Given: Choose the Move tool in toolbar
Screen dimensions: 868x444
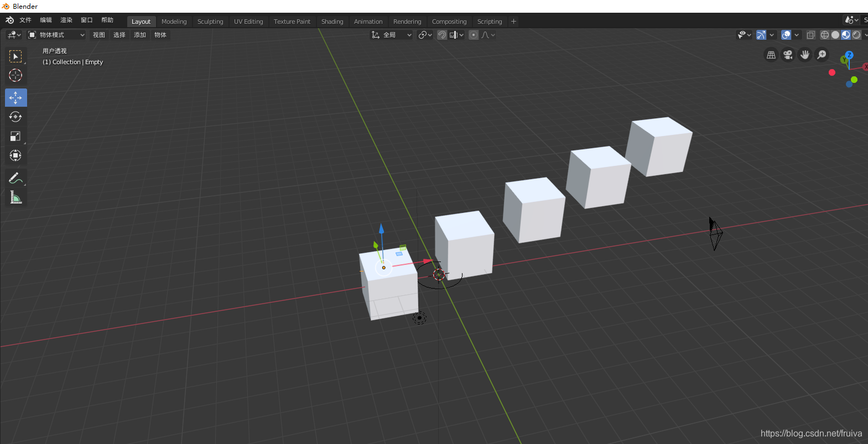Looking at the screenshot, I should point(15,98).
